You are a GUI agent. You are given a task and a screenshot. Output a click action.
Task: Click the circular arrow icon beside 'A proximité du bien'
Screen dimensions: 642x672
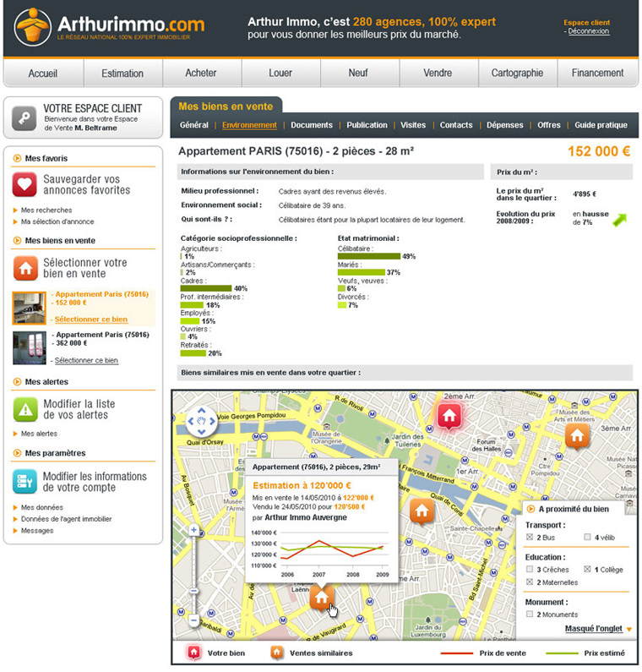(530, 509)
